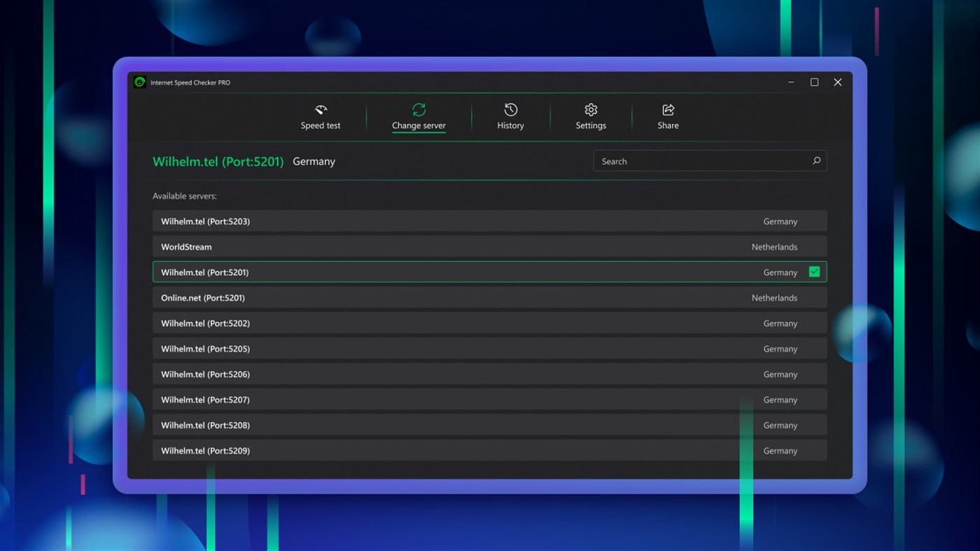This screenshot has width=980, height=551.
Task: Click the window title Internet Speed Checker PRO
Action: pos(191,83)
